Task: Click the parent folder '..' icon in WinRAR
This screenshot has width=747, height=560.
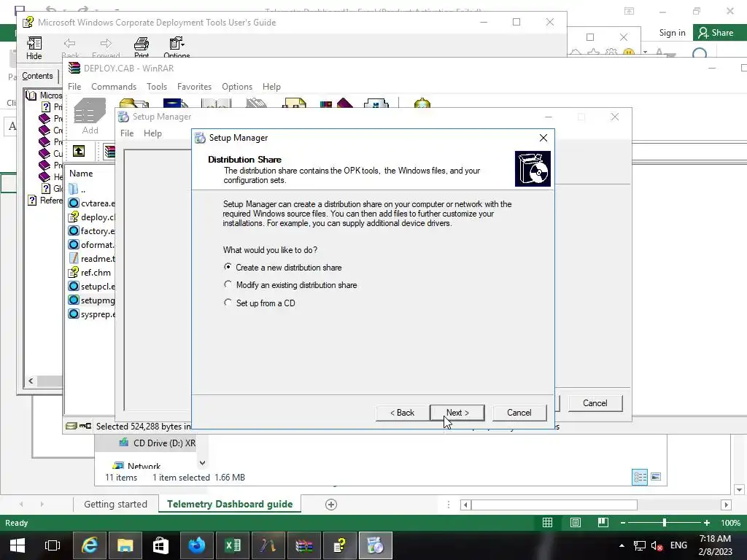Action: [x=74, y=189]
